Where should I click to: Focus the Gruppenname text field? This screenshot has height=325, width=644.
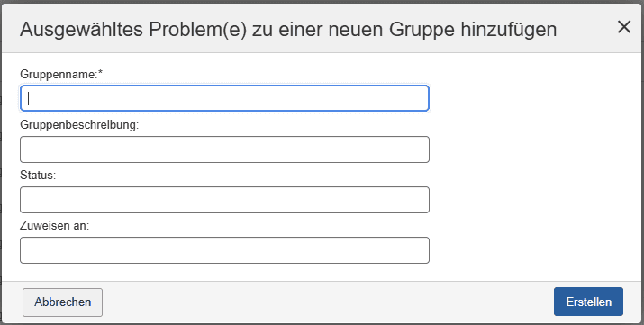pos(224,98)
